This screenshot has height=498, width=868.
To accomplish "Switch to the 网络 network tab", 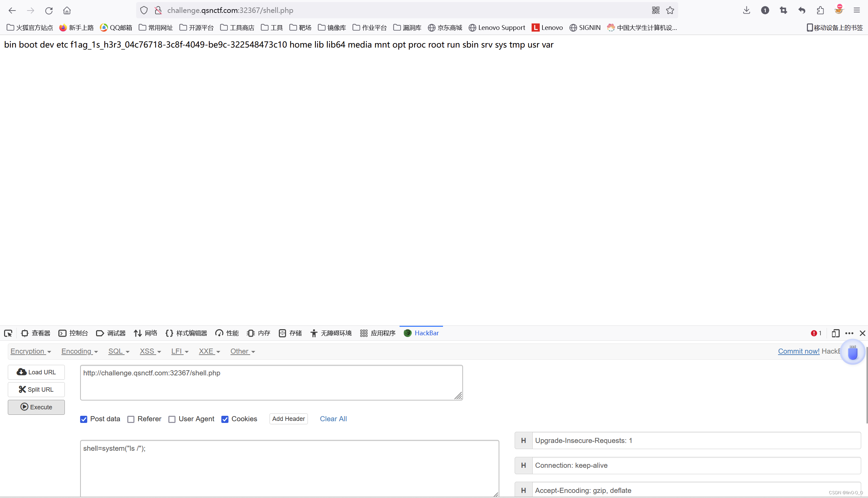I will click(146, 333).
